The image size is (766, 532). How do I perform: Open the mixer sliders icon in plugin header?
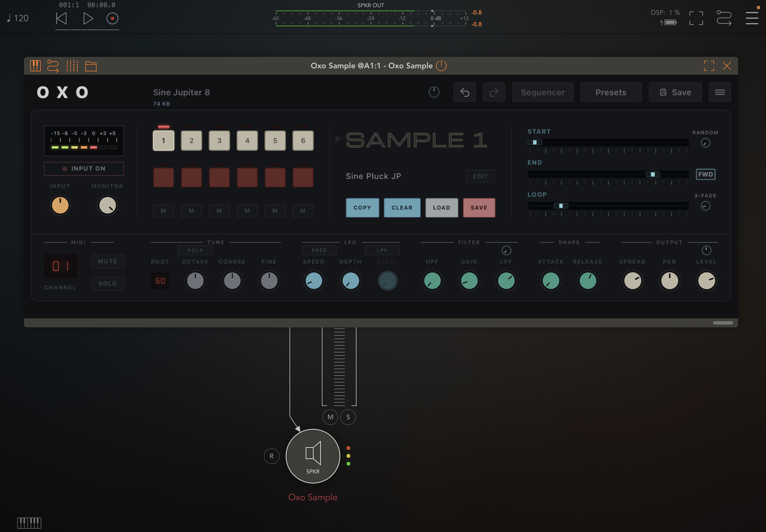pos(72,66)
